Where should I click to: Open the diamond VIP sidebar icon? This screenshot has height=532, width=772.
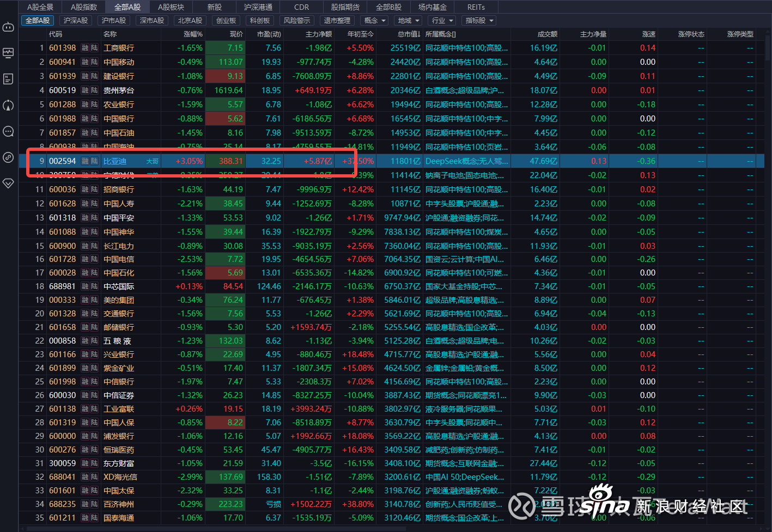point(8,183)
